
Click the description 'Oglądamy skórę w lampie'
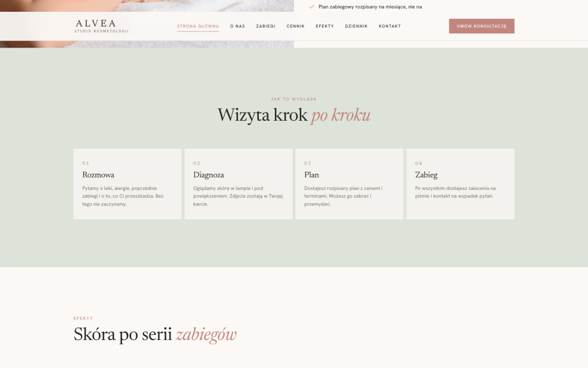pos(238,196)
